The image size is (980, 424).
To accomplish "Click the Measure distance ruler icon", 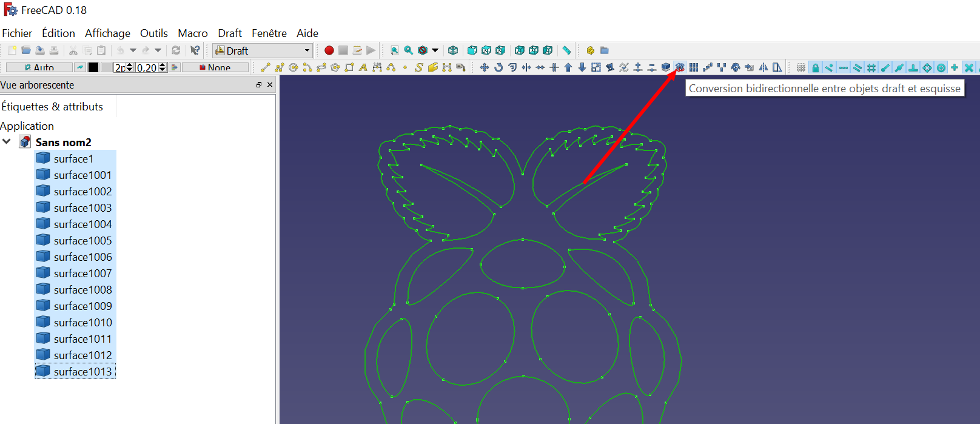I will [566, 50].
